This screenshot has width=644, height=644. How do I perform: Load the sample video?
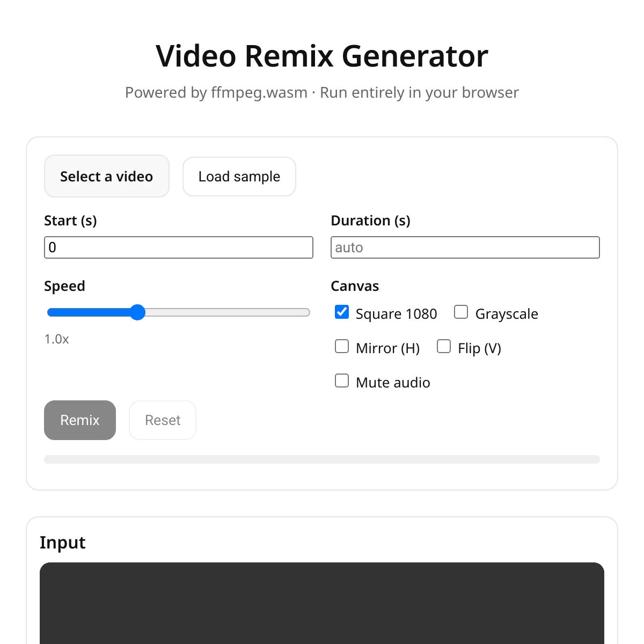coord(239,177)
